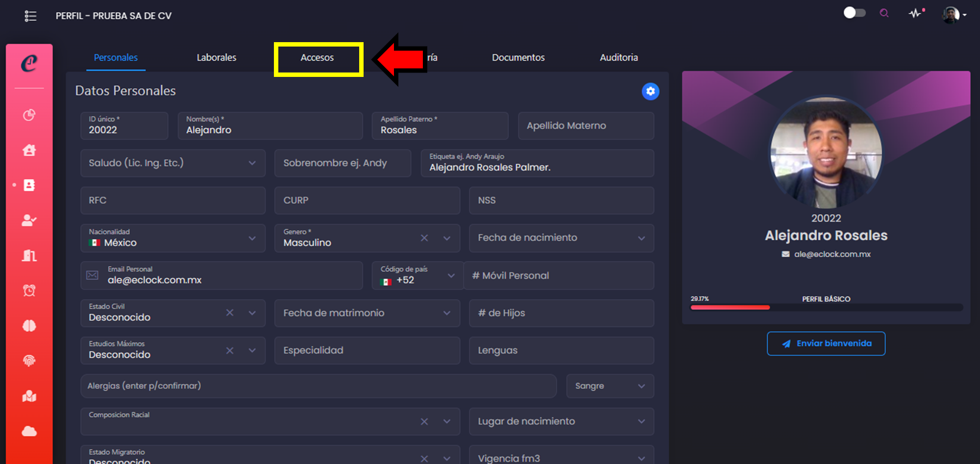Screen dimensions: 980x464
Task: Open the Fecha de nacimiento picker
Action: click(x=562, y=238)
